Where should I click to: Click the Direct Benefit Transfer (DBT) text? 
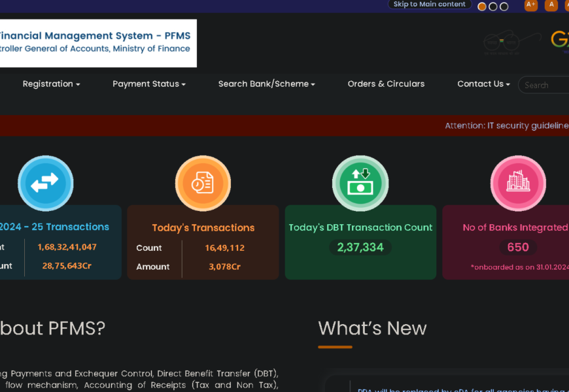tap(218, 374)
